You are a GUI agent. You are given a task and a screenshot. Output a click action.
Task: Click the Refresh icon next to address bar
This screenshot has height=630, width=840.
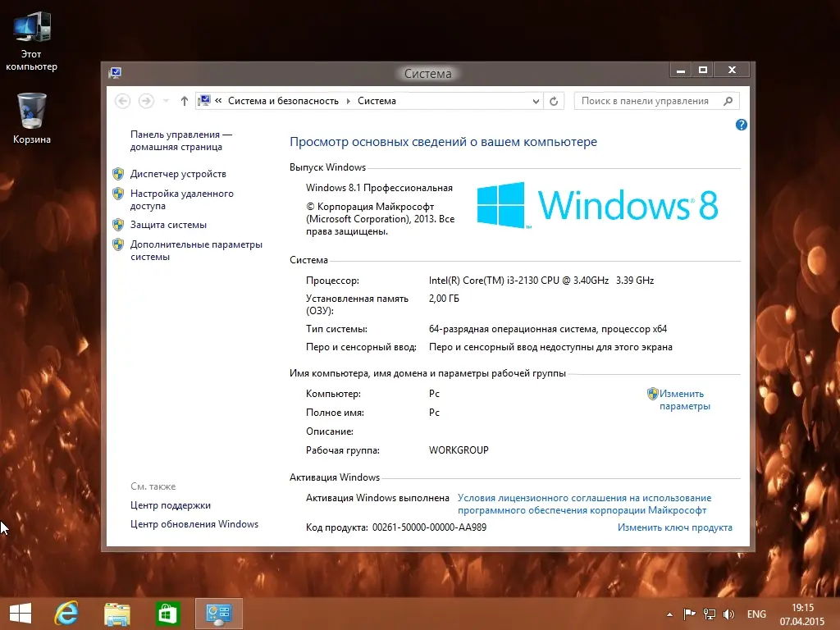click(x=554, y=100)
